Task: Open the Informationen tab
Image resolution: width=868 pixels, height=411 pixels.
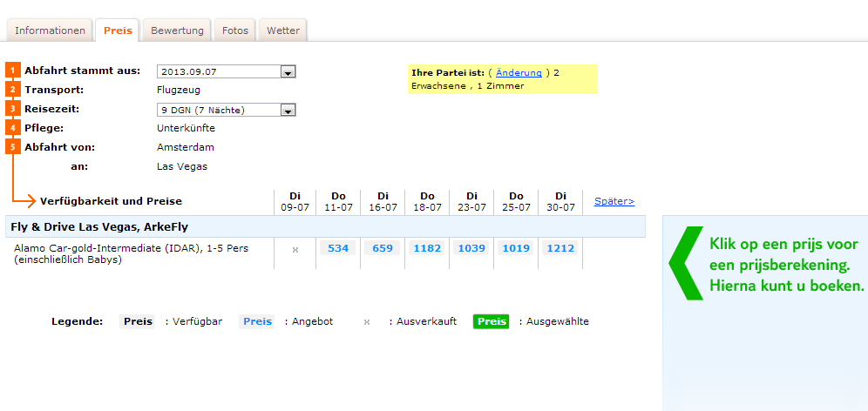Action: pos(51,30)
